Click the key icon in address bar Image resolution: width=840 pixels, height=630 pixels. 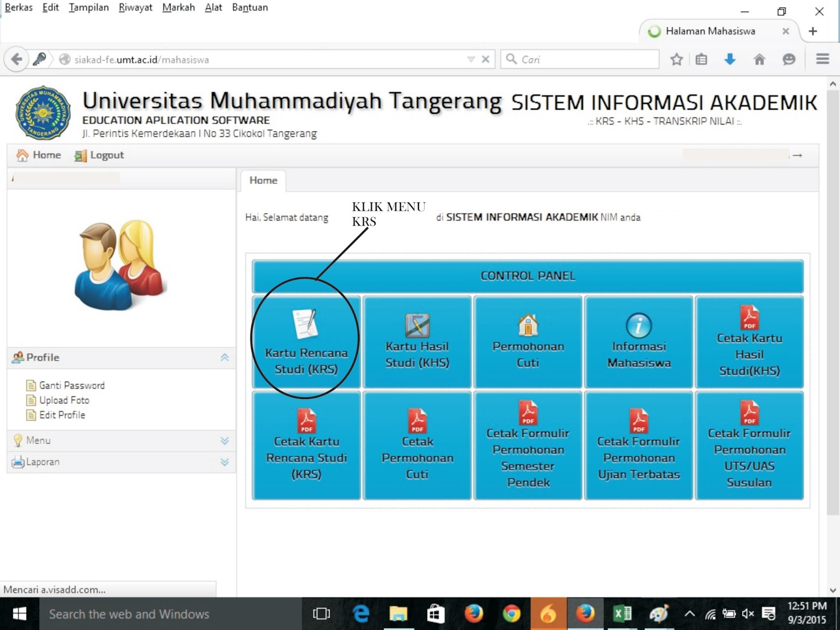39,59
